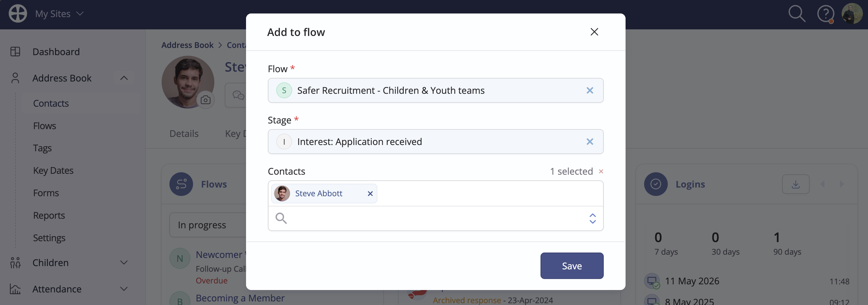Click the Attendance chart icon
Viewport: 868px width, 305px height.
15,289
